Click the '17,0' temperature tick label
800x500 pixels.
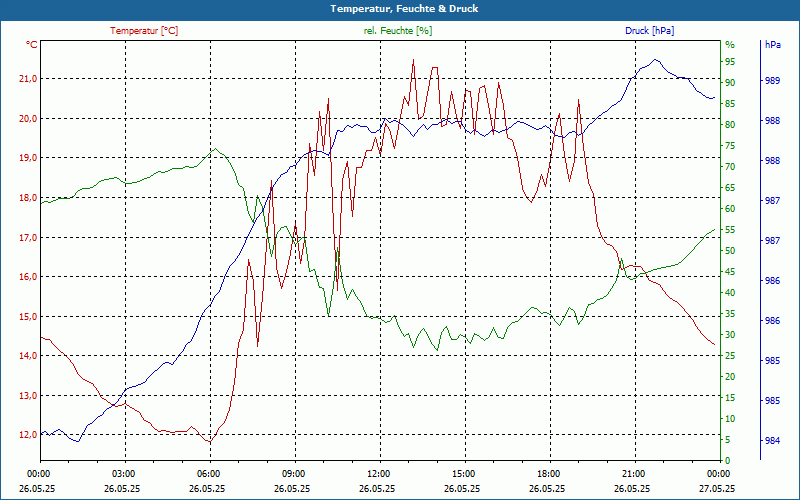coord(29,237)
